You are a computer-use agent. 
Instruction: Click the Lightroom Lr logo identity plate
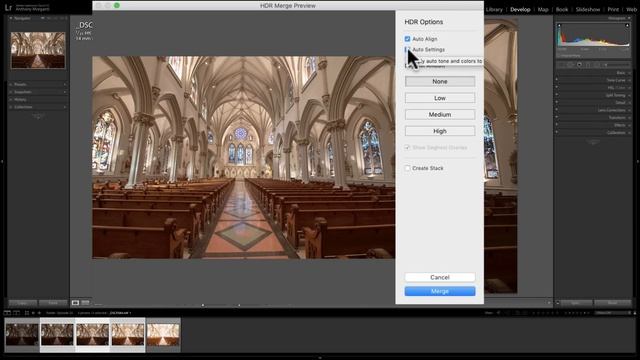coord(8,7)
